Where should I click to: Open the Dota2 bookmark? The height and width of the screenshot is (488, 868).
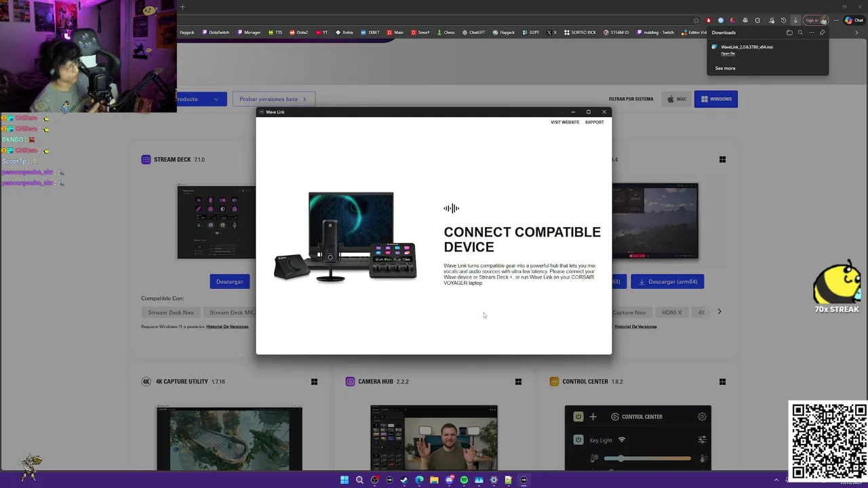[x=299, y=33]
